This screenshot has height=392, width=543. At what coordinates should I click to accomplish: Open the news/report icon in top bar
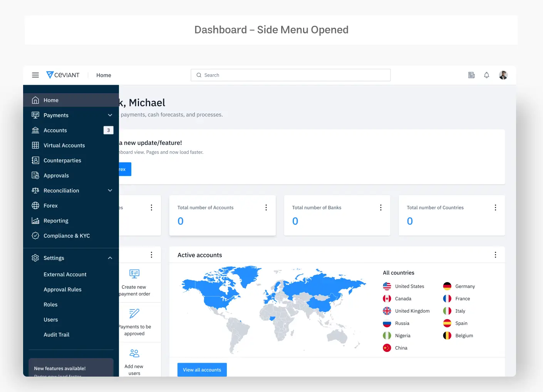471,75
